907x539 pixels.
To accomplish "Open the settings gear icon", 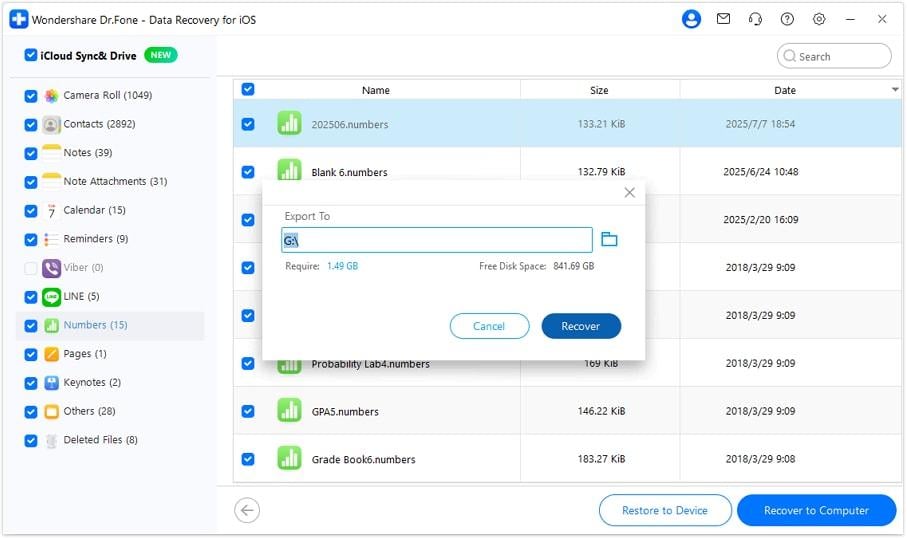I will click(x=818, y=19).
